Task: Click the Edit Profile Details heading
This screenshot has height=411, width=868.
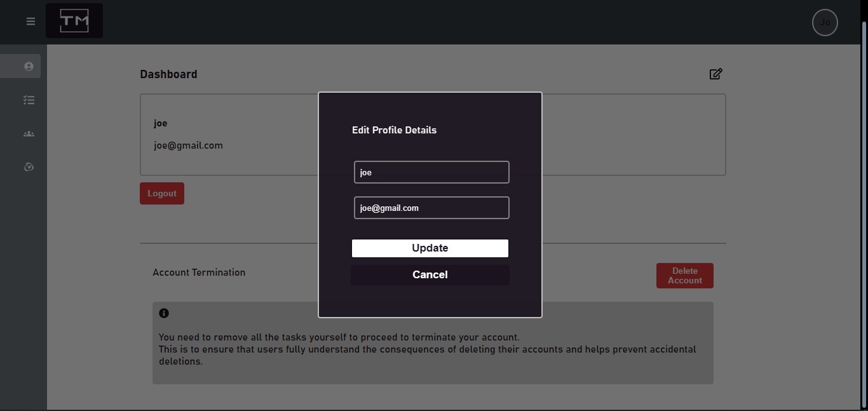Action: (394, 130)
